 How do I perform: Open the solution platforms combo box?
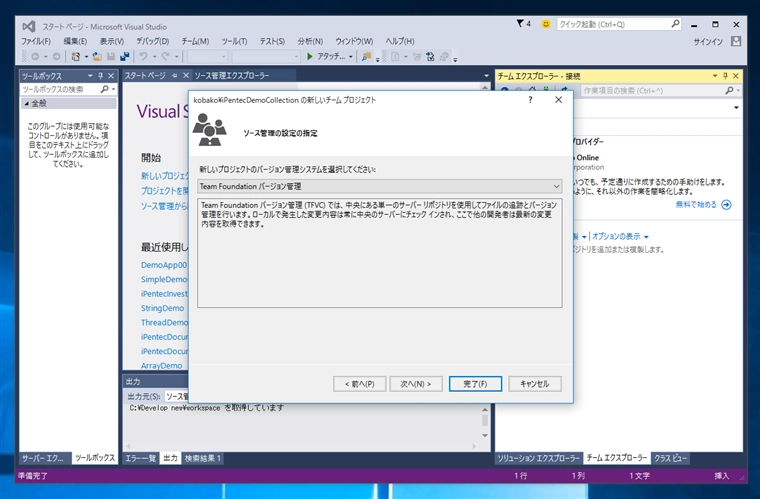[266, 57]
